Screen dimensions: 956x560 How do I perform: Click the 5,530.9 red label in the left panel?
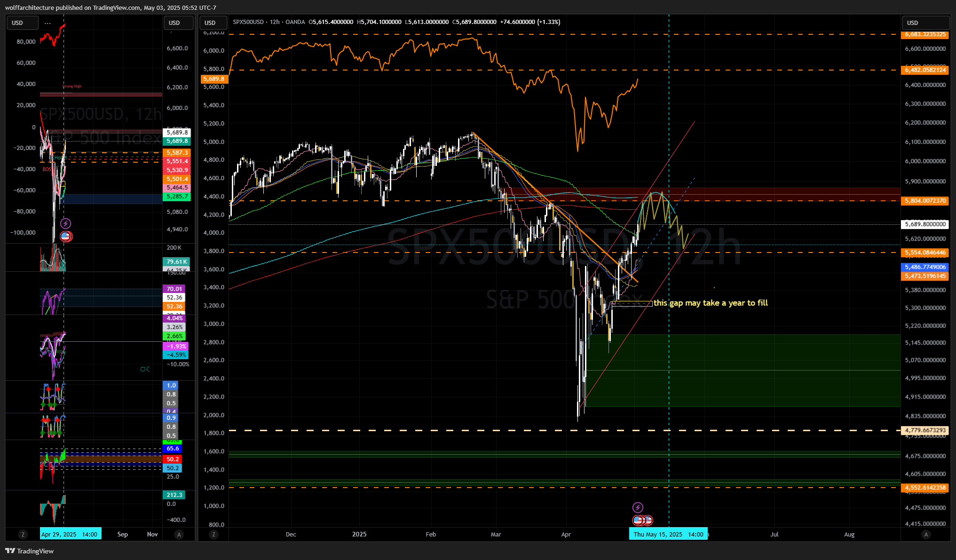click(x=177, y=170)
